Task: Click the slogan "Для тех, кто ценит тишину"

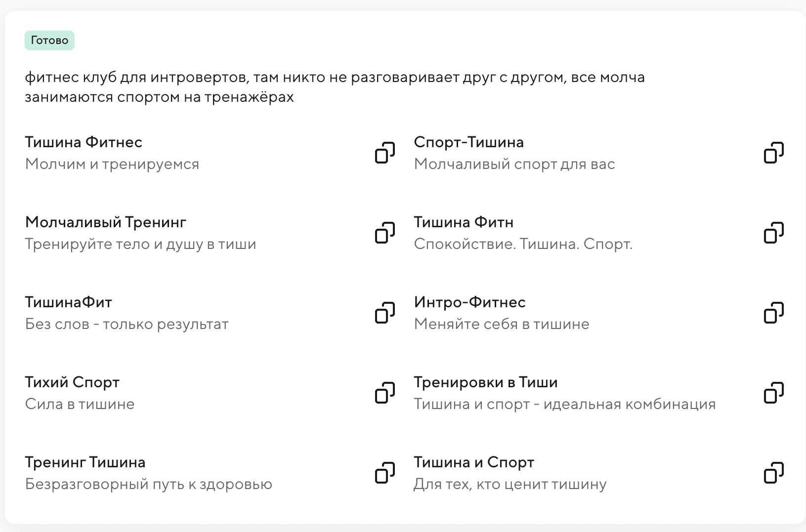Action: click(509, 485)
